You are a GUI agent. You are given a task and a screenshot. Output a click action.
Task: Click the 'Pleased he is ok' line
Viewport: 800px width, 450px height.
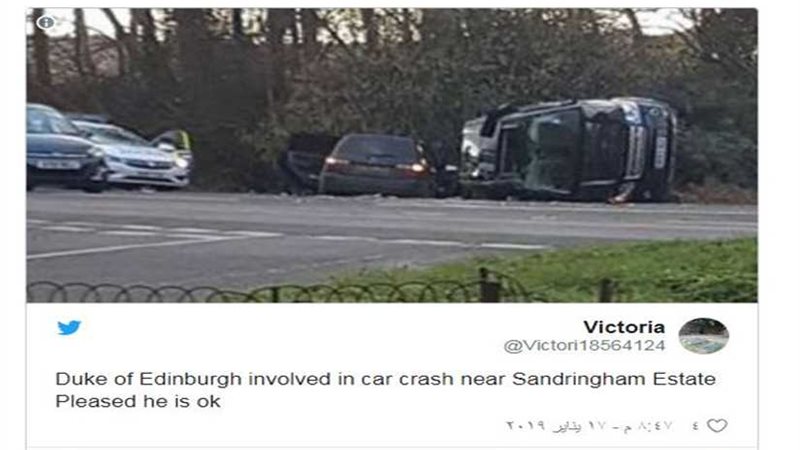(138, 402)
